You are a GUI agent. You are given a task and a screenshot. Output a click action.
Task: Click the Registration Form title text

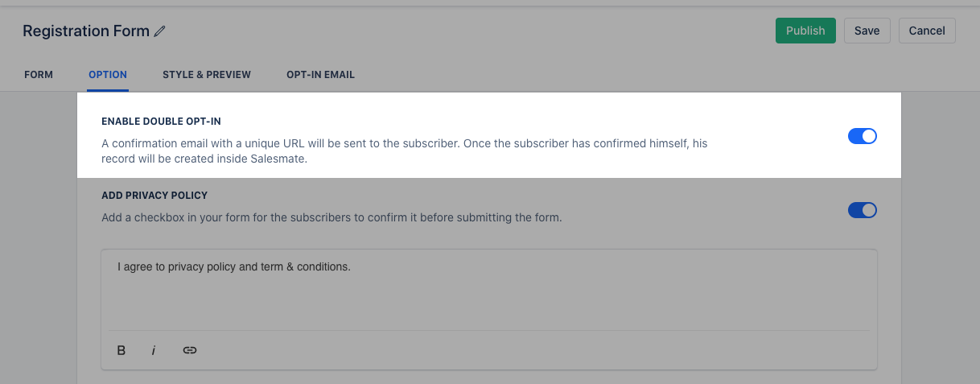(x=86, y=31)
